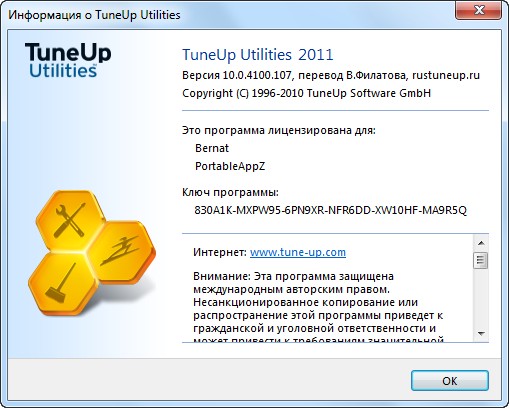This screenshot has height=408, width=509.
Task: Click the speed skater honeycomb icon
Action: 122,252
